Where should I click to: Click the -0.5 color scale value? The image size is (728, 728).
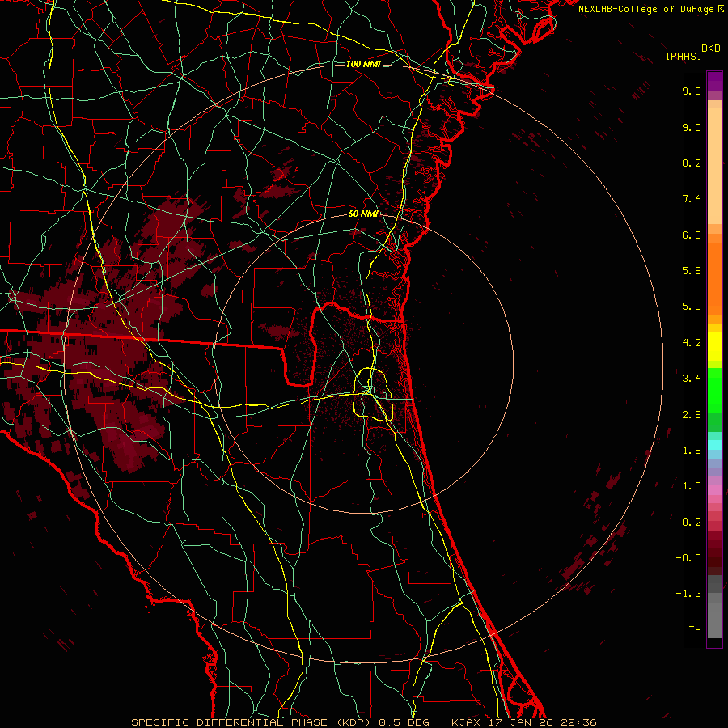[688, 558]
